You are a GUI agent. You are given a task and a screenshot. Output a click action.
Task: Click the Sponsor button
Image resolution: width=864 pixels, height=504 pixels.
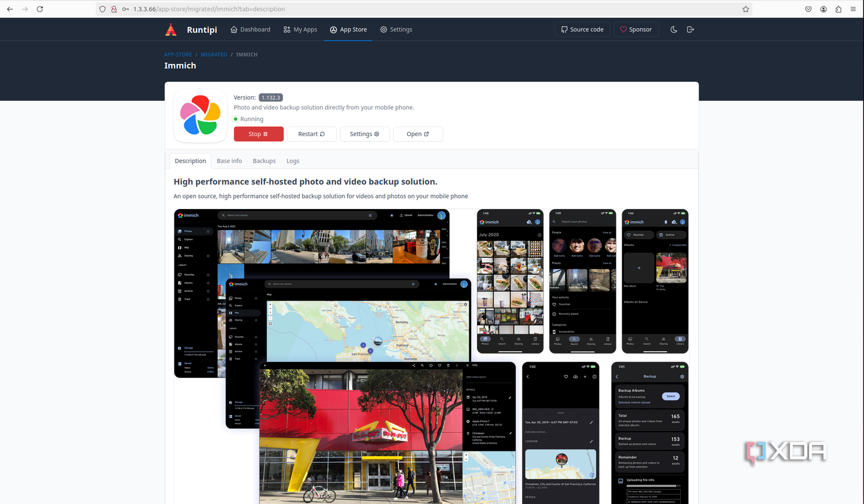(636, 29)
